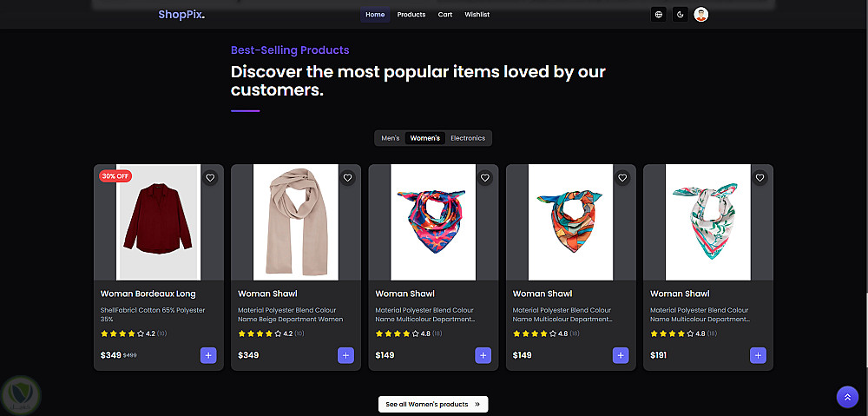The height and width of the screenshot is (416, 868).
Task: Open Wishlist from navigation bar
Action: tap(477, 15)
